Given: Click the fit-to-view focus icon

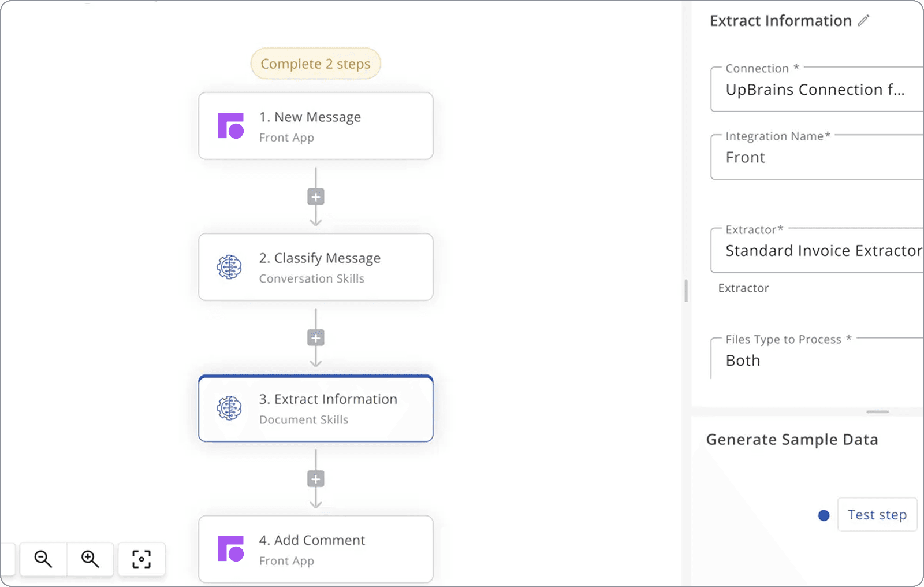Looking at the screenshot, I should tap(141, 559).
